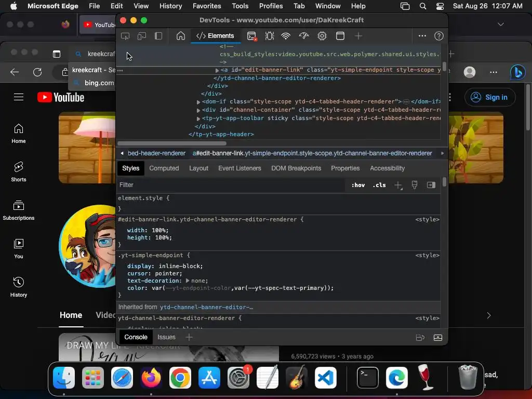Switch to the Computed tab

pos(164,168)
